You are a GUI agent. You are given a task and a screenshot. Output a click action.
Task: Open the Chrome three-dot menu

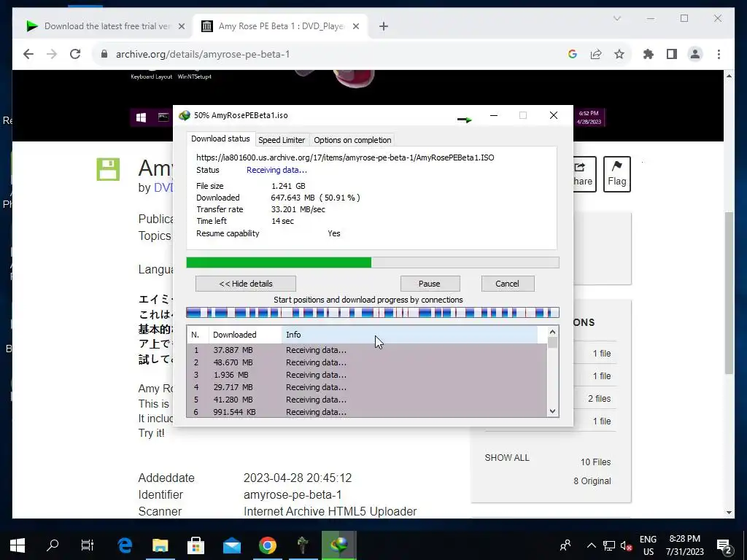pos(719,54)
